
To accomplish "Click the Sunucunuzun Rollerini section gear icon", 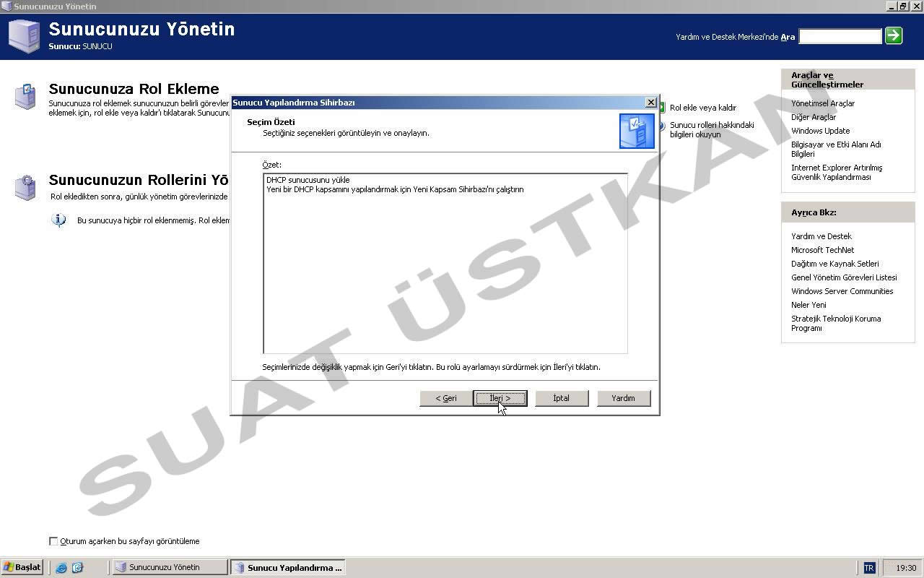I will point(25,187).
